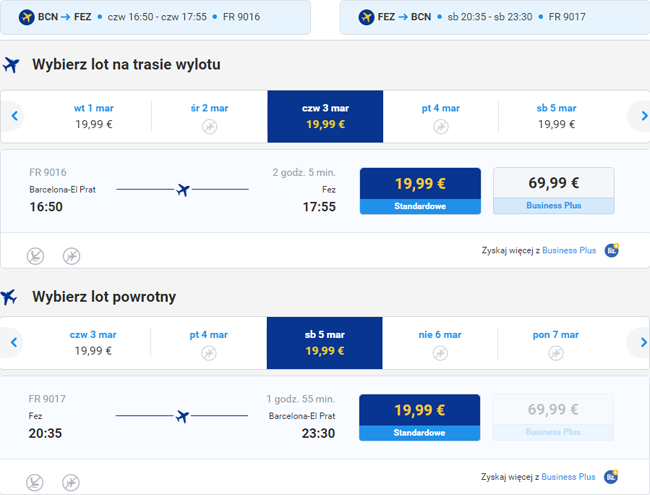Show later outbound dates with right arrow
The image size is (650, 495).
click(x=643, y=117)
